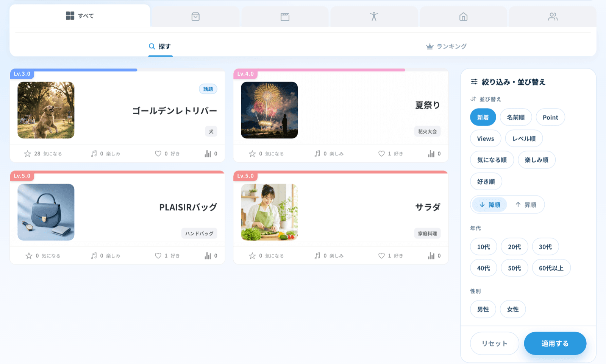
Task: Sort by Point
Action: click(x=550, y=117)
